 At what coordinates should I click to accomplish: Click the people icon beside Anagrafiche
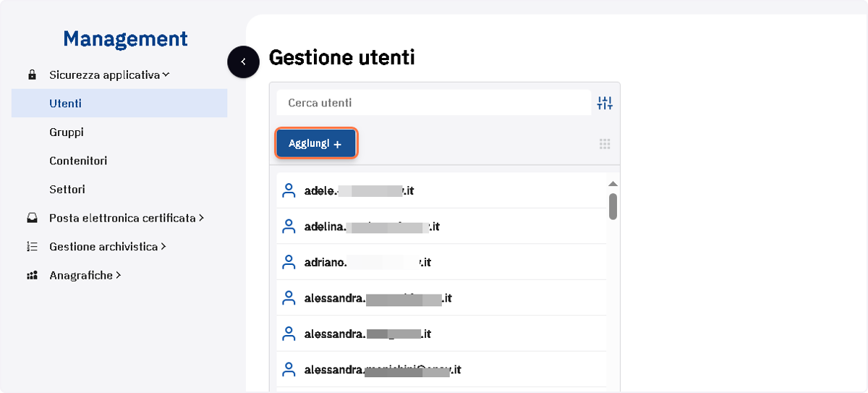32,276
